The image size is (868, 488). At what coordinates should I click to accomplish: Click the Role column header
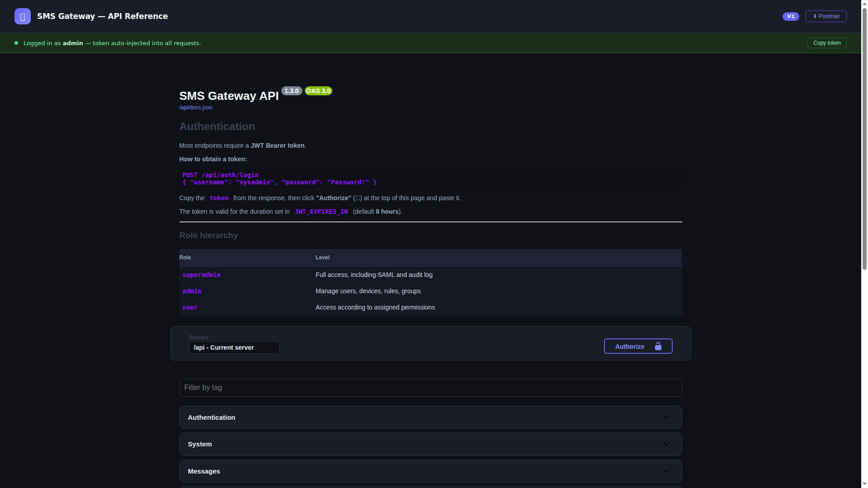pos(185,258)
